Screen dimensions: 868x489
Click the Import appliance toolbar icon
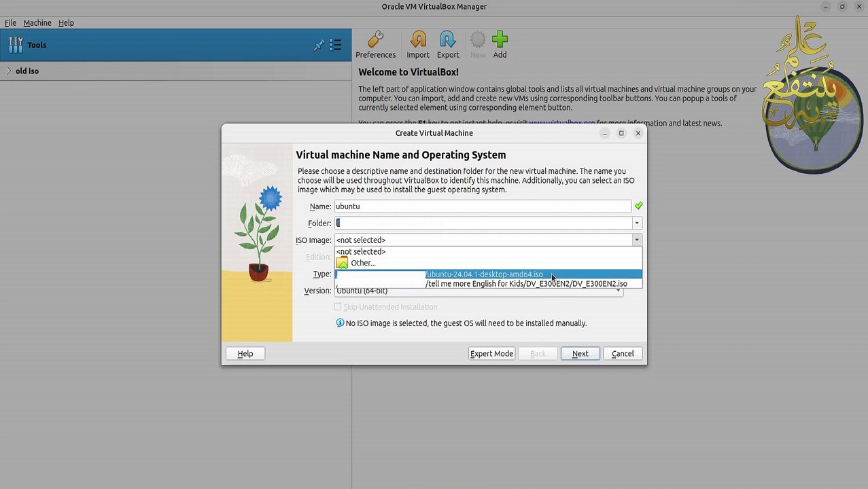(417, 45)
